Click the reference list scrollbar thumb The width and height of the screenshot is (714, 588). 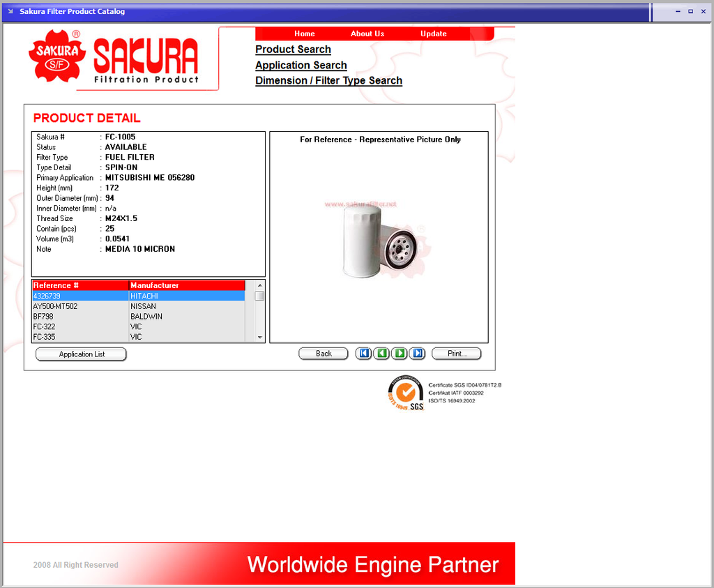[259, 296]
